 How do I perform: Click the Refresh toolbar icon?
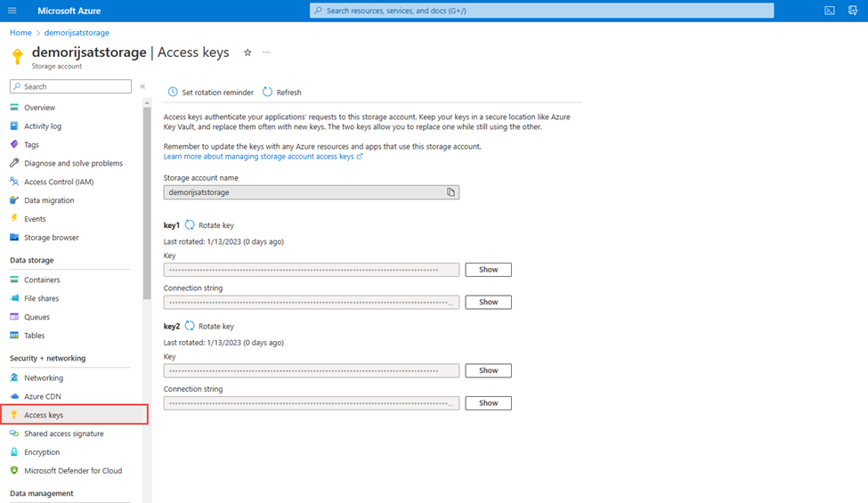[268, 93]
